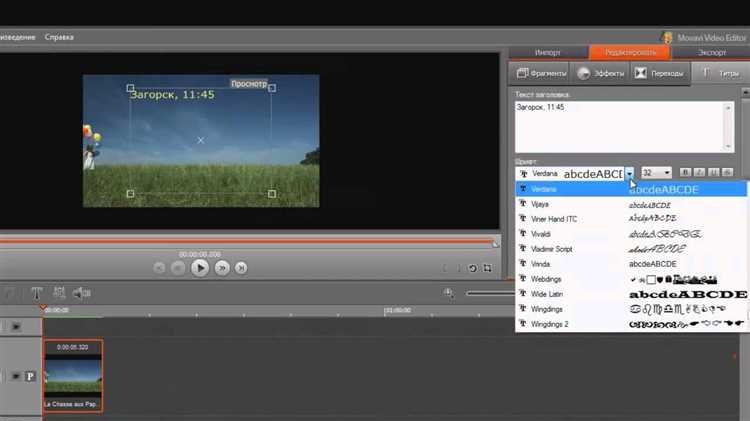
Task: Skip forward one frame in the preview
Action: (222, 268)
